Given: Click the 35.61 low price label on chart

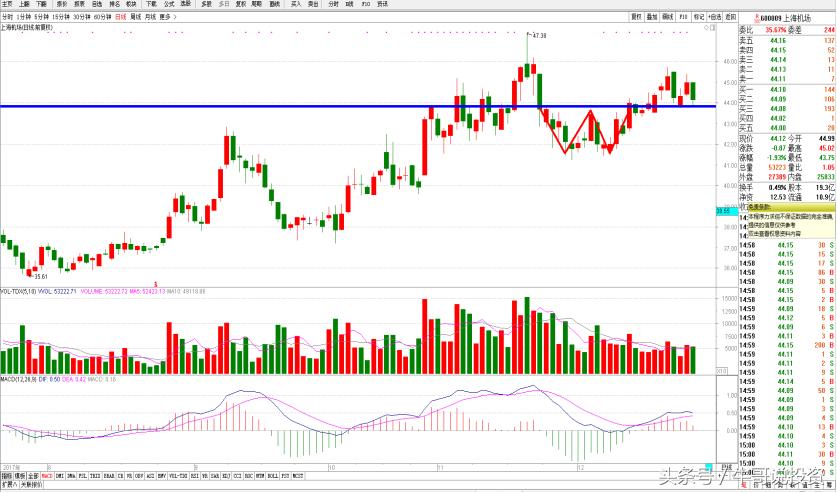Looking at the screenshot, I should coord(41,276).
